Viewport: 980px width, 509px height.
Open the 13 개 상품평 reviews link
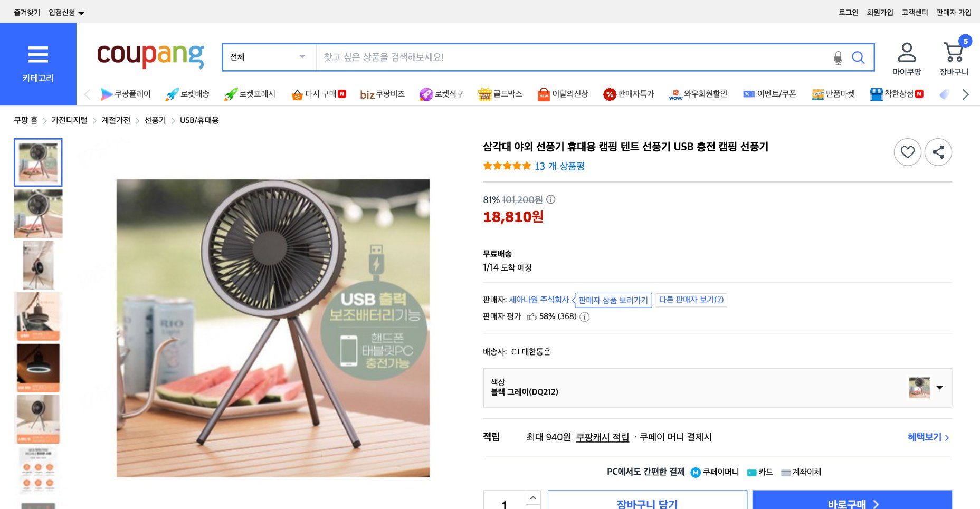[561, 166]
